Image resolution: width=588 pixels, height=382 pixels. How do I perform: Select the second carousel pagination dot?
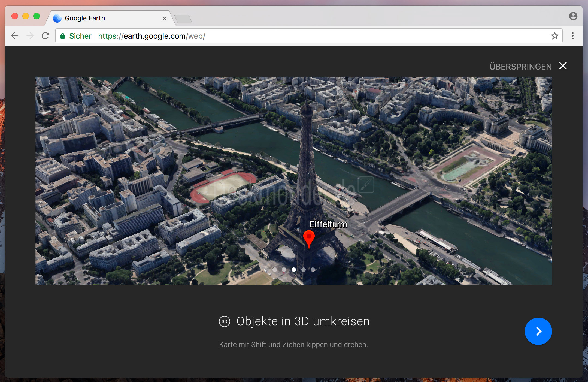[x=284, y=270]
